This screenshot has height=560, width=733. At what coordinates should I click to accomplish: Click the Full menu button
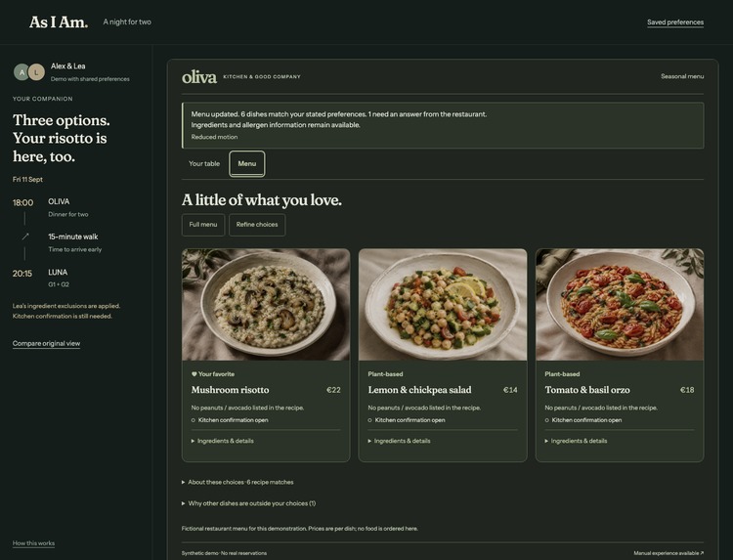tap(203, 225)
